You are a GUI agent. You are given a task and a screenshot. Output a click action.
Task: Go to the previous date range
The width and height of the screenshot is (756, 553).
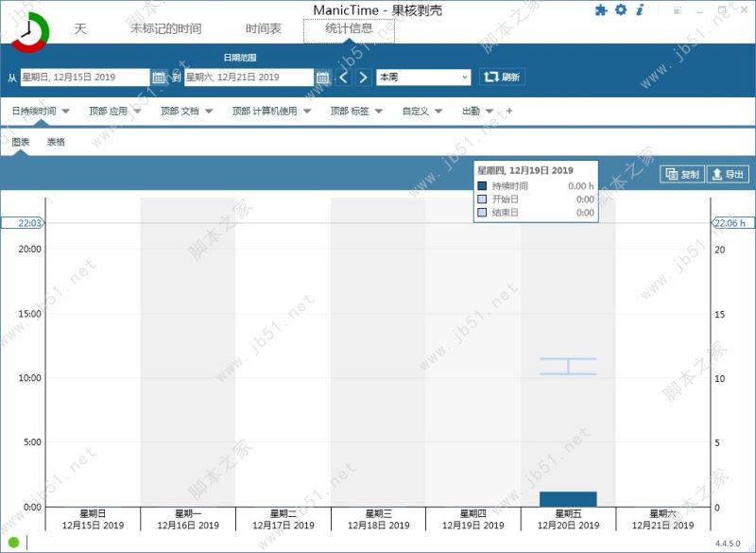click(x=344, y=78)
